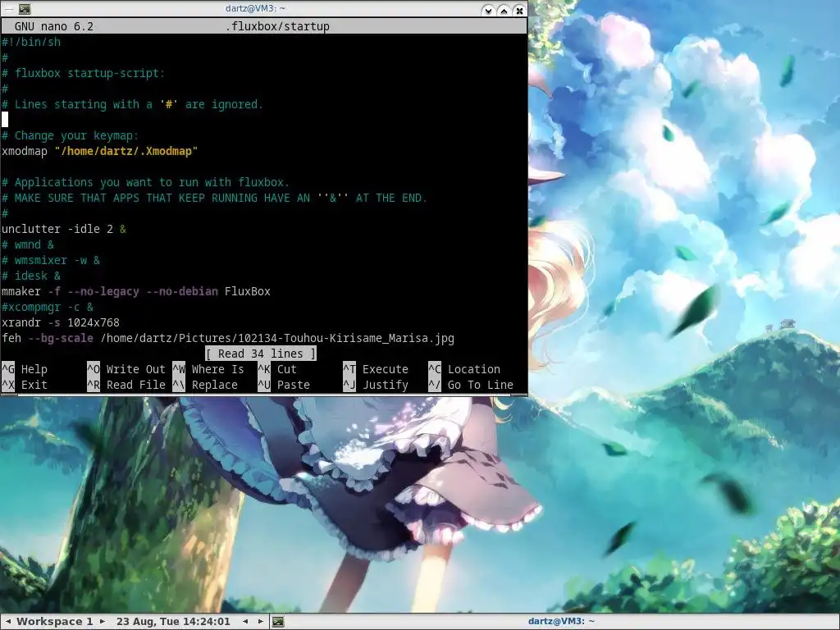
Task: Click the mmaker -f command line
Action: pyautogui.click(x=136, y=291)
